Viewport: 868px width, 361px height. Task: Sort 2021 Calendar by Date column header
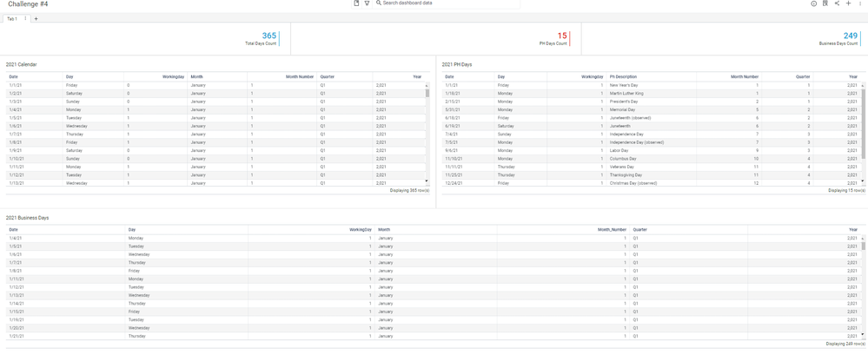(x=14, y=76)
